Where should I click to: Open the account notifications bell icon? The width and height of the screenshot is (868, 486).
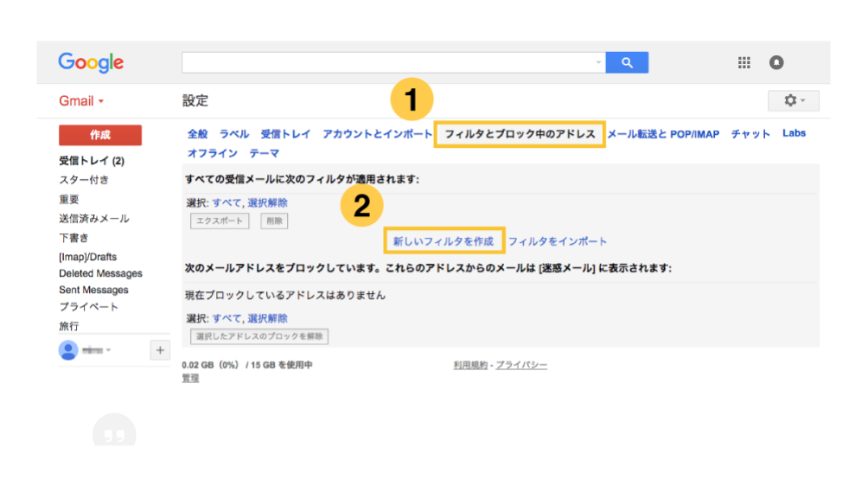point(776,62)
